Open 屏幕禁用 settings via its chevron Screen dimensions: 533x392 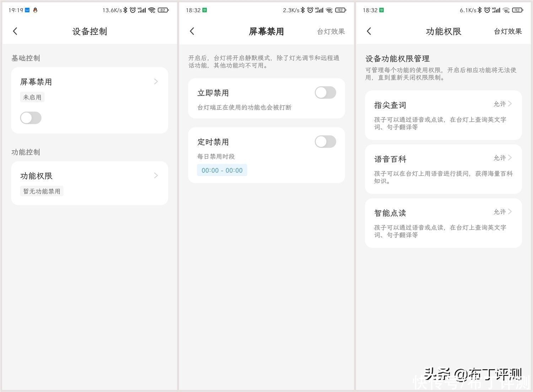156,82
